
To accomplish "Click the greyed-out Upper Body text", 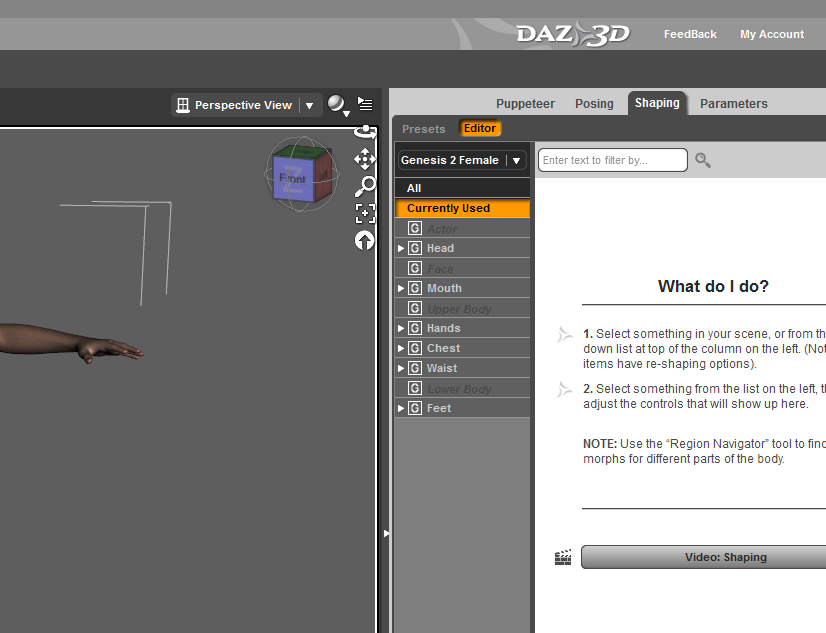I will pyautogui.click(x=459, y=309).
